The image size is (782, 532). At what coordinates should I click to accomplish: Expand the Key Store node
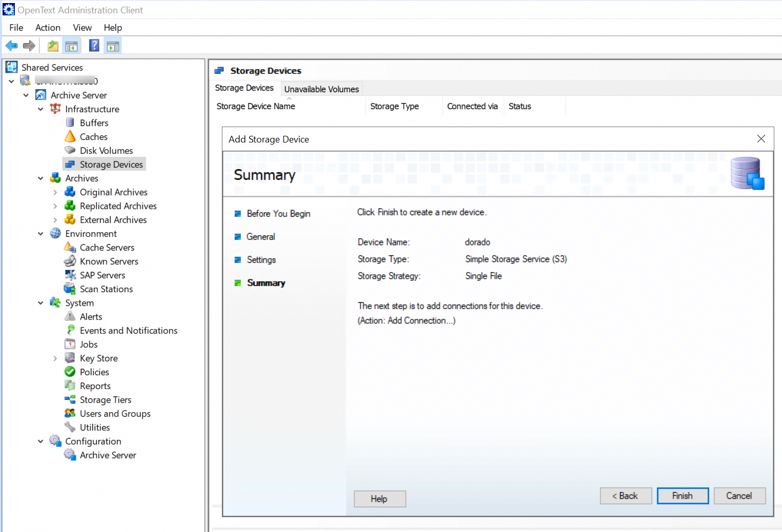[x=55, y=358]
